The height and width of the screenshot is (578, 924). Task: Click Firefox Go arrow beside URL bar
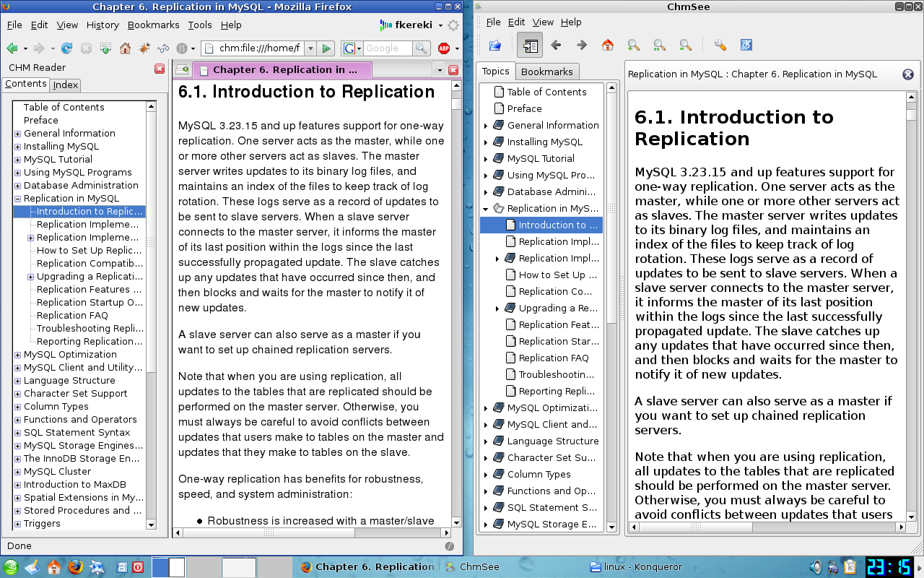(x=326, y=48)
